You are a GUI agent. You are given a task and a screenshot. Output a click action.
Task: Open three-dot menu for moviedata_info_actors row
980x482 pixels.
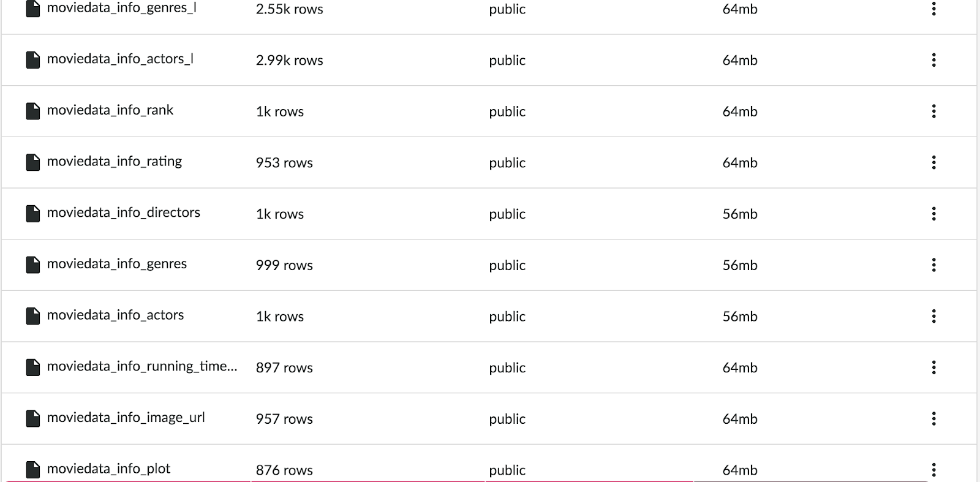[x=933, y=316]
